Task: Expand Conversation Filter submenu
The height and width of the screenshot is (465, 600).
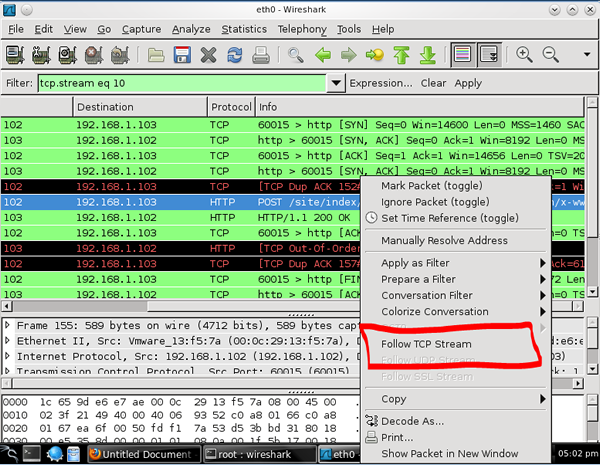Action: pyautogui.click(x=455, y=295)
